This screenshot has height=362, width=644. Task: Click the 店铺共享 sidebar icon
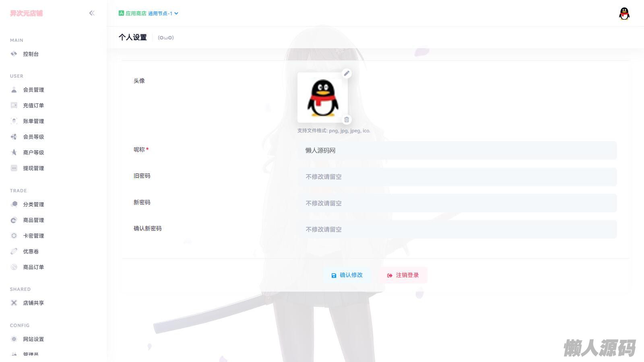[14, 303]
